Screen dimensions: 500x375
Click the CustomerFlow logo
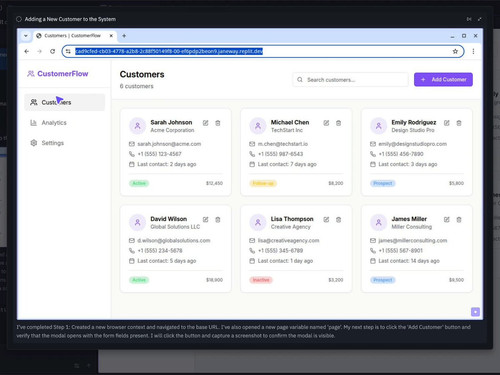click(x=58, y=74)
